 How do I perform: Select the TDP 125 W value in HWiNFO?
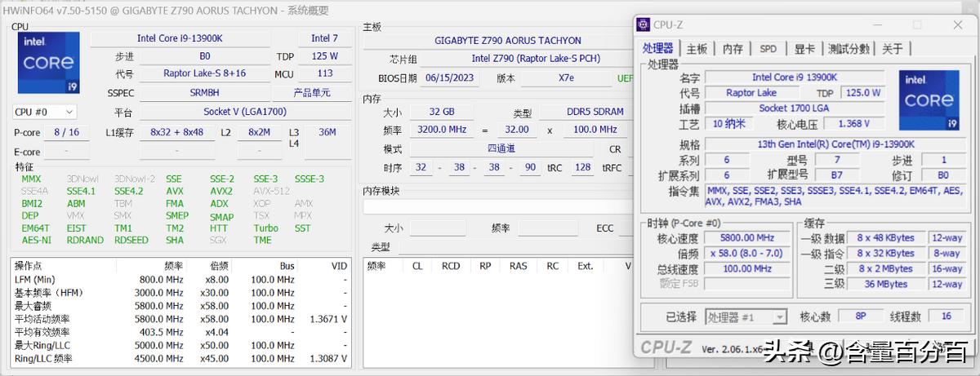324,56
